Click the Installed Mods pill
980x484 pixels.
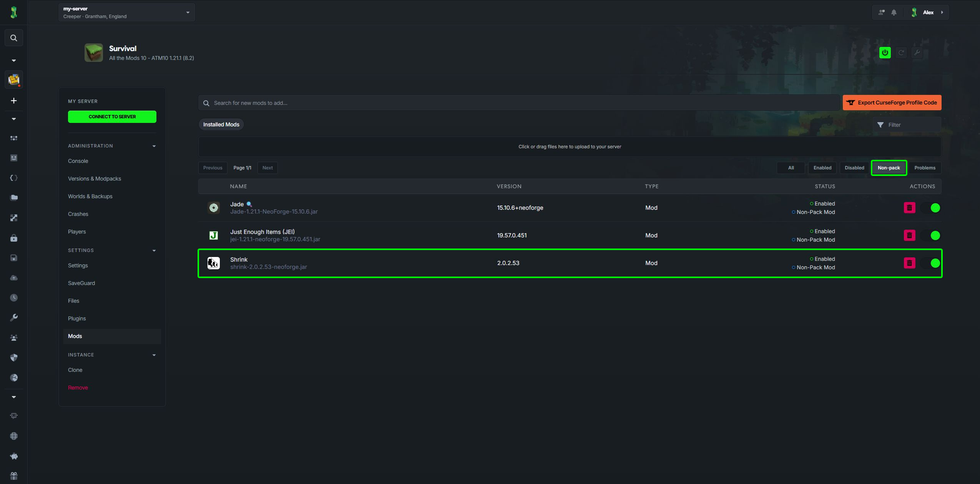pyautogui.click(x=221, y=124)
